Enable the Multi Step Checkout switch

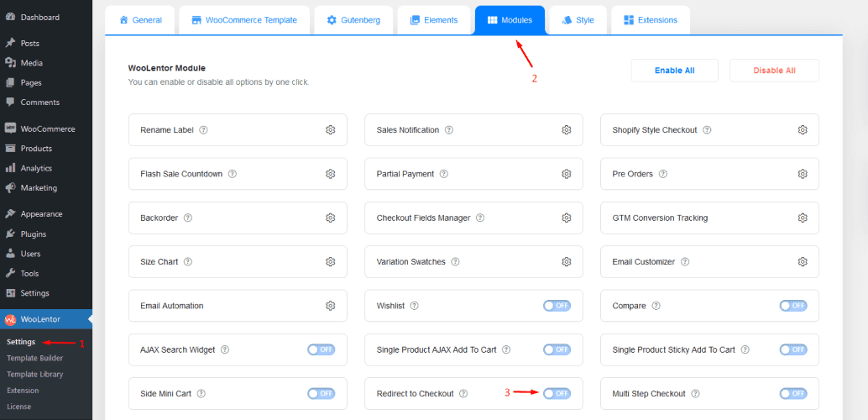click(x=793, y=393)
